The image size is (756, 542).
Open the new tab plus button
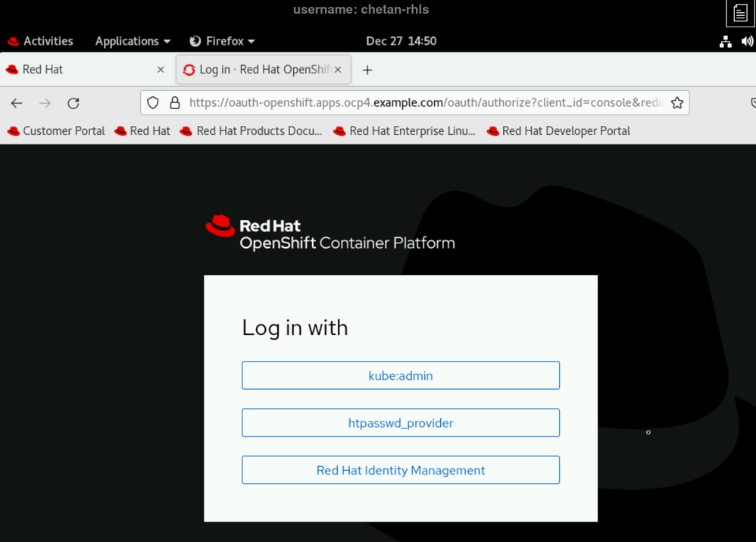pos(367,70)
